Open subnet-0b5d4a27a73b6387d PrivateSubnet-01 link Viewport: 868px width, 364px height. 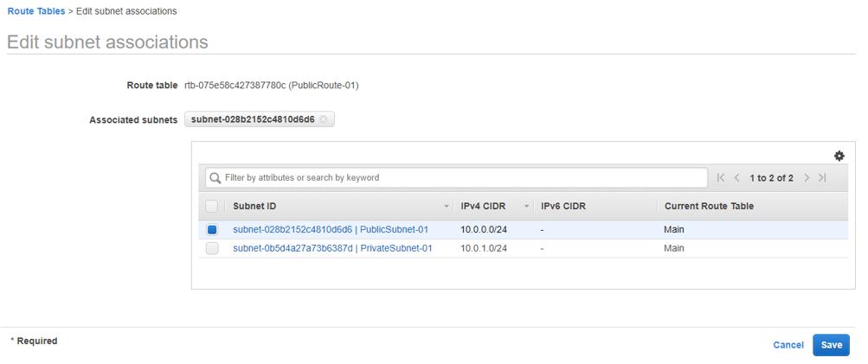pyautogui.click(x=332, y=249)
